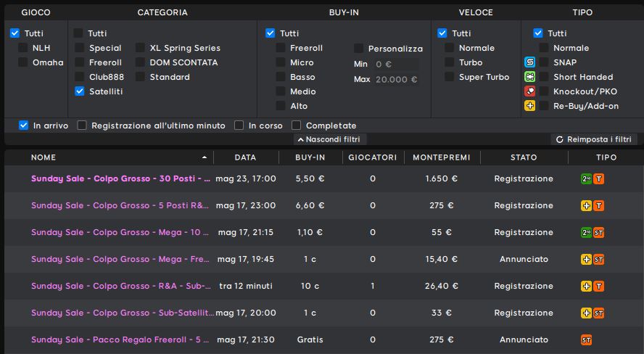Click orange T icon in 5 Posti R&A row
This screenshot has height=354, width=644.
[599, 205]
